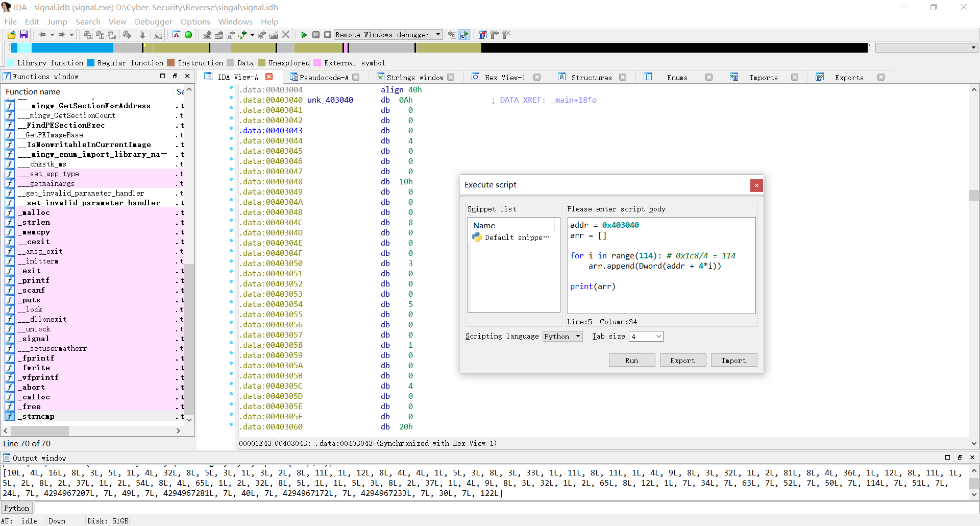Click the Import button in Execute script
This screenshot has width=980, height=526.
pyautogui.click(x=733, y=360)
